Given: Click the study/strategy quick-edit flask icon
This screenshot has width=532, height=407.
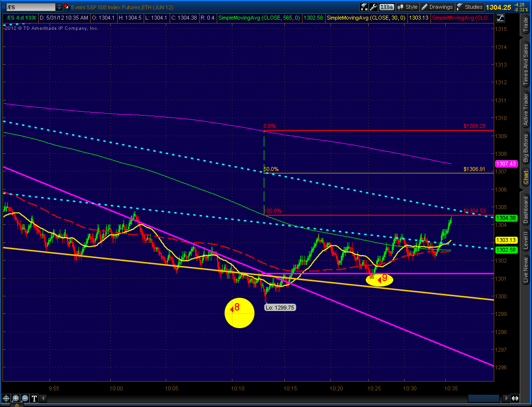Looking at the screenshot, I should [x=364, y=7].
